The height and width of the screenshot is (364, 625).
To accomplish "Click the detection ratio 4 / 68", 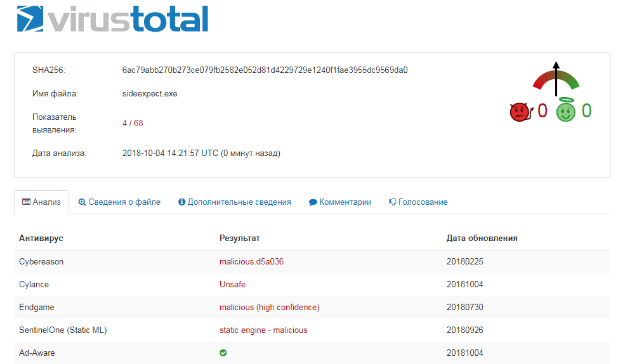I will (133, 124).
